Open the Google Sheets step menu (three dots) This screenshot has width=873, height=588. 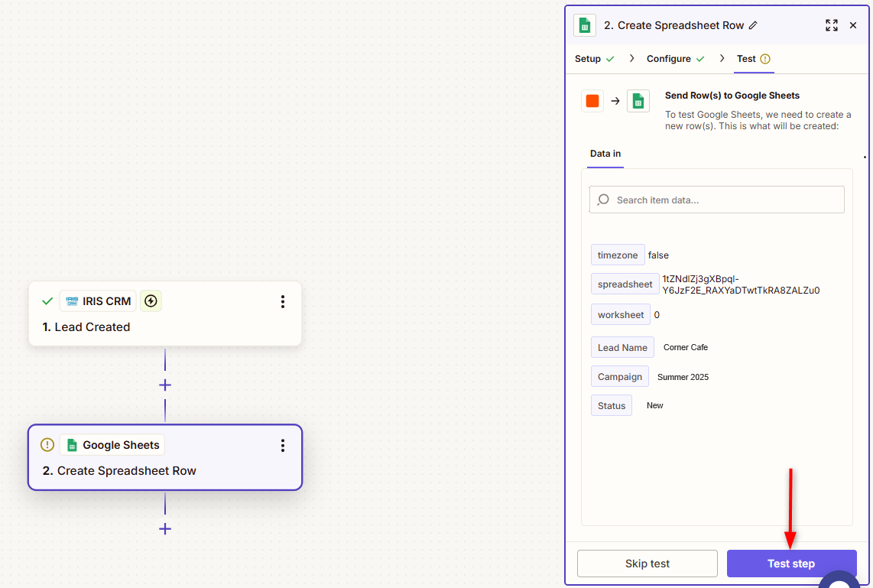point(283,445)
